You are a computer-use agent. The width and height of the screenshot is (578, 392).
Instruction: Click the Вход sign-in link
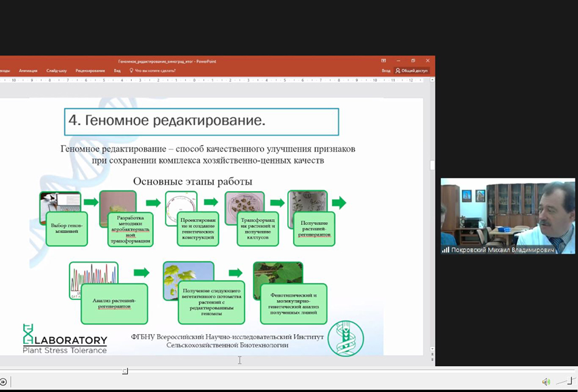pos(386,70)
